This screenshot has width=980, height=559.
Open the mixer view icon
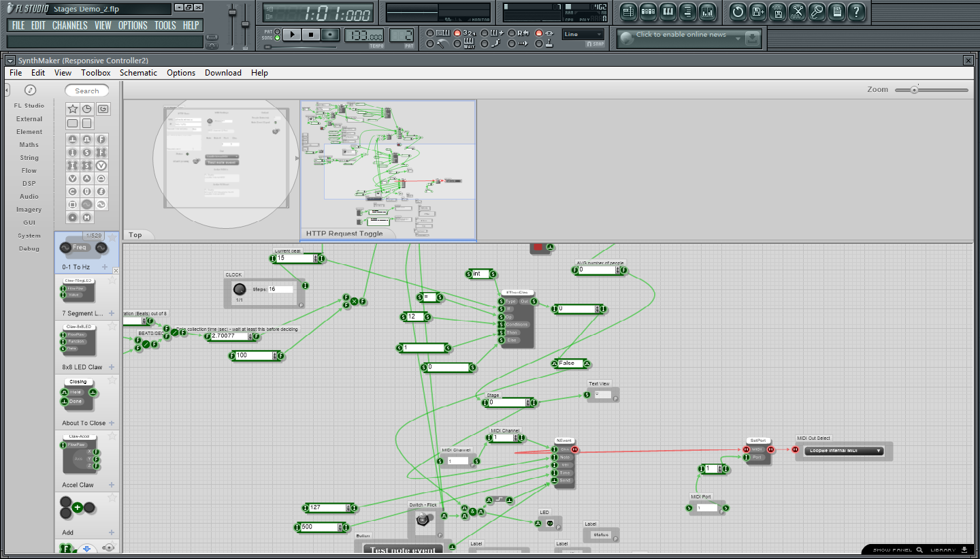click(707, 12)
